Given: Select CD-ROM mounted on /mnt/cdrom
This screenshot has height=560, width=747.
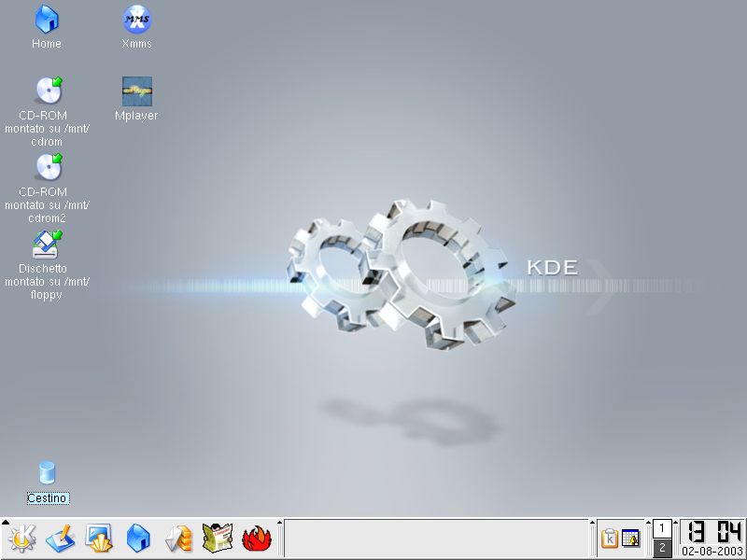Looking at the screenshot, I should click(x=47, y=112).
